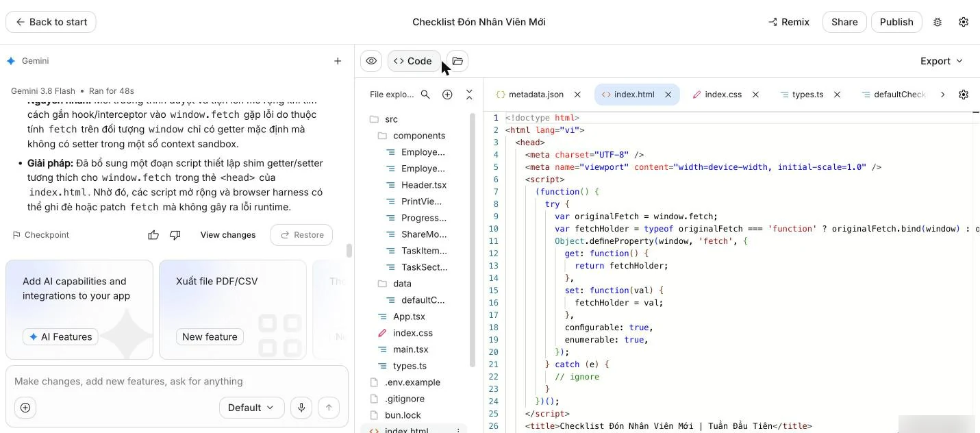Start a new chat with plus icon

[338, 61]
